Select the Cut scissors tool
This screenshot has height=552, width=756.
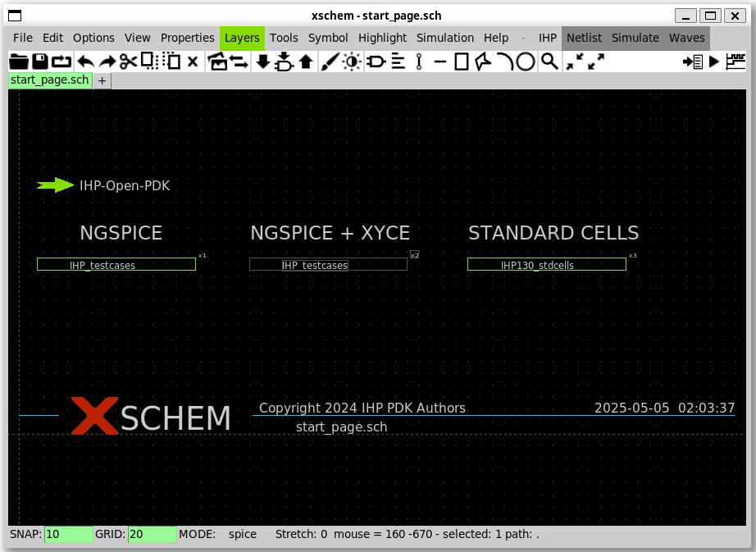tap(128, 62)
